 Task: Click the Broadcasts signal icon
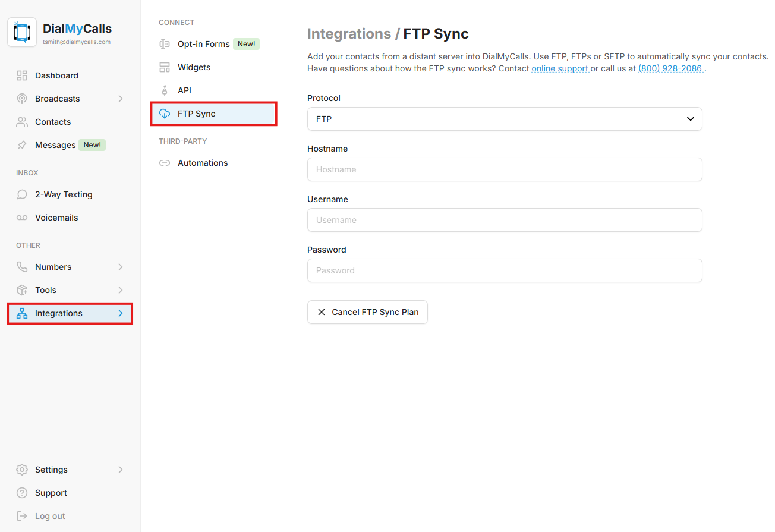click(22, 99)
